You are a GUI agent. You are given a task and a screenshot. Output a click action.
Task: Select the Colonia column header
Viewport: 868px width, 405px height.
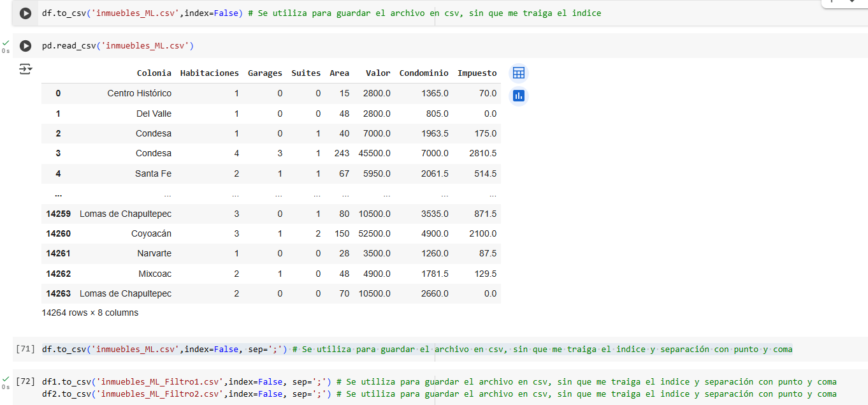(x=154, y=73)
